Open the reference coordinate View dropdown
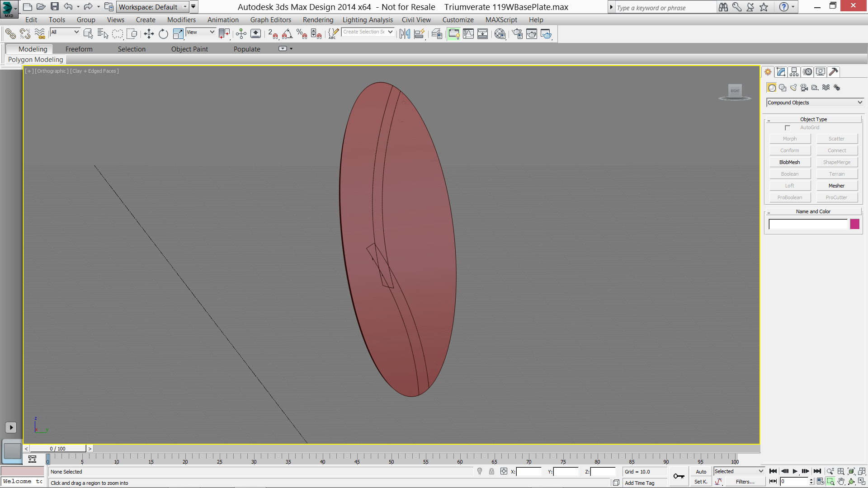The image size is (868, 488). (201, 32)
